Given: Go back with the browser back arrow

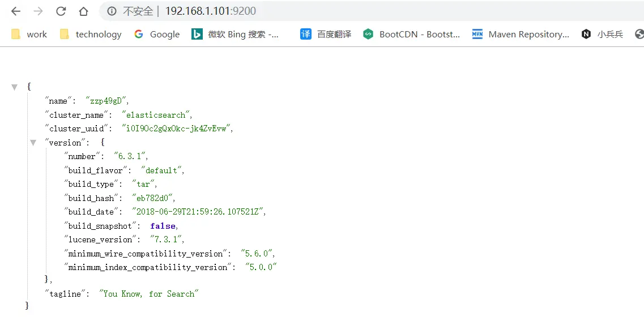Looking at the screenshot, I should coord(16,11).
